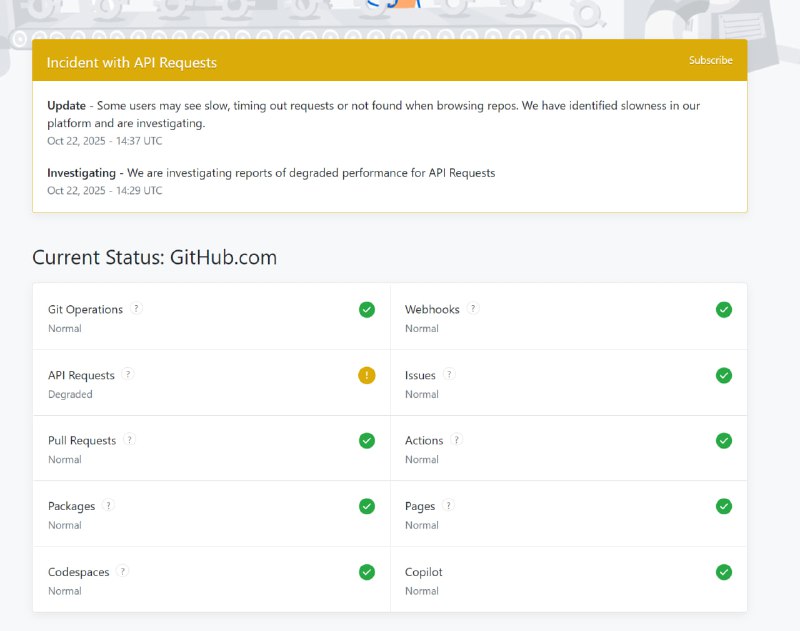The height and width of the screenshot is (631, 800).
Task: Open the Incident with API Requests title
Action: [x=131, y=62]
